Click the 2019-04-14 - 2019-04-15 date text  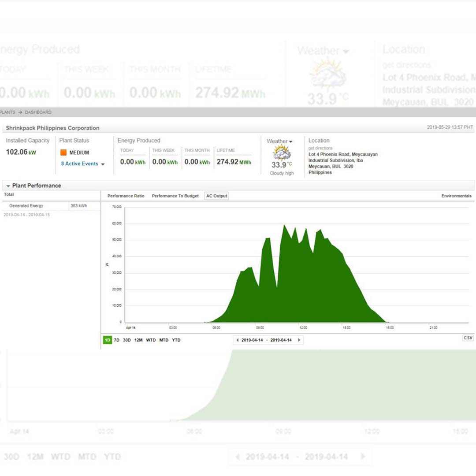click(x=27, y=215)
